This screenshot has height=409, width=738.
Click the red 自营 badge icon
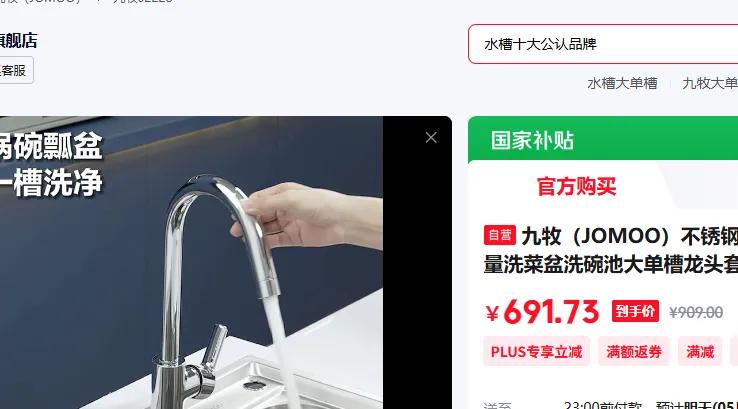(499, 235)
